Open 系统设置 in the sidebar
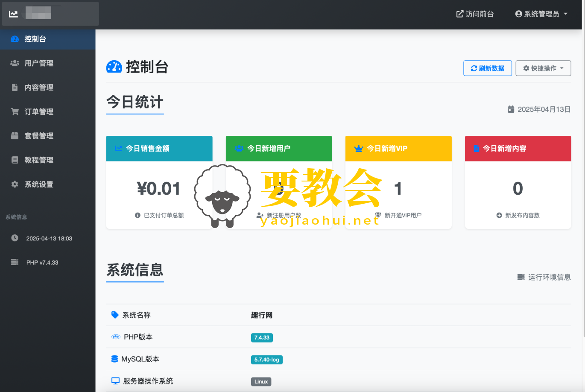The width and height of the screenshot is (585, 392). (x=48, y=184)
